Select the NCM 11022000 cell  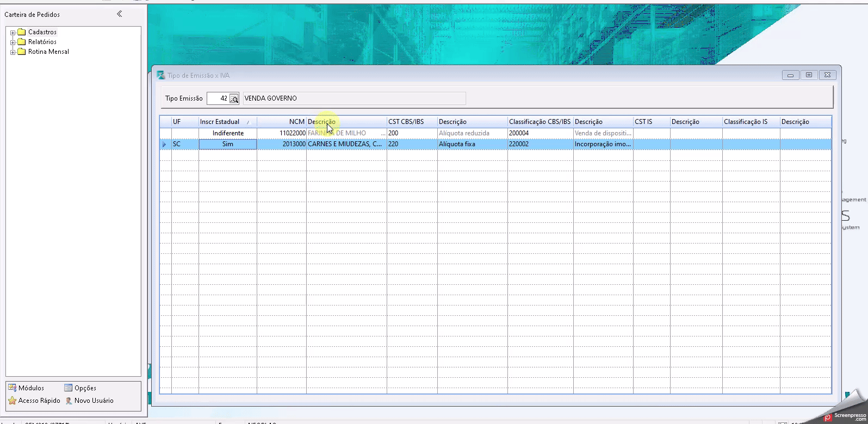tap(282, 133)
